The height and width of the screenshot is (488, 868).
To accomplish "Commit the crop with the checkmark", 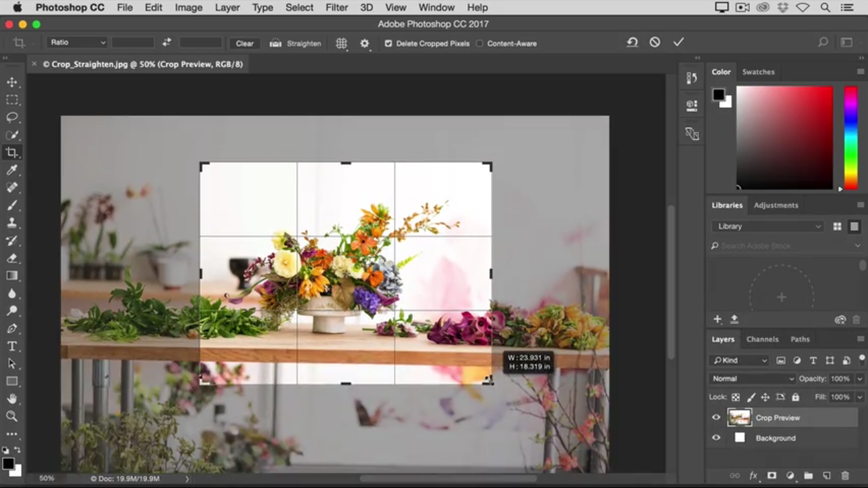I will coord(678,42).
